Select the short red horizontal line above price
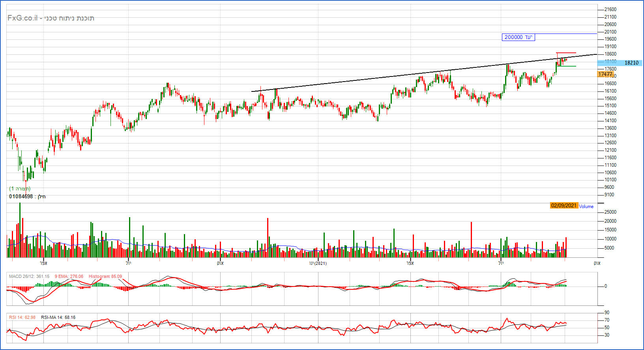The width and height of the screenshot is (644, 350). coord(566,53)
